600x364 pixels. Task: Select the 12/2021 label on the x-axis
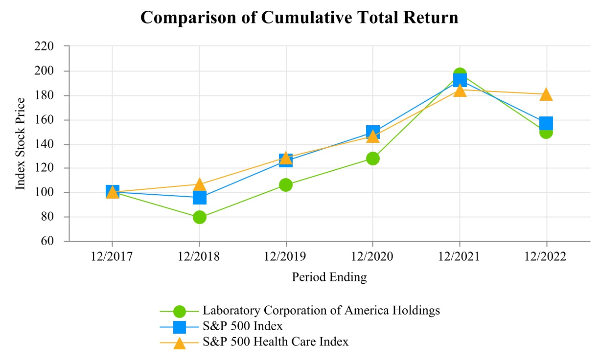[x=460, y=257]
